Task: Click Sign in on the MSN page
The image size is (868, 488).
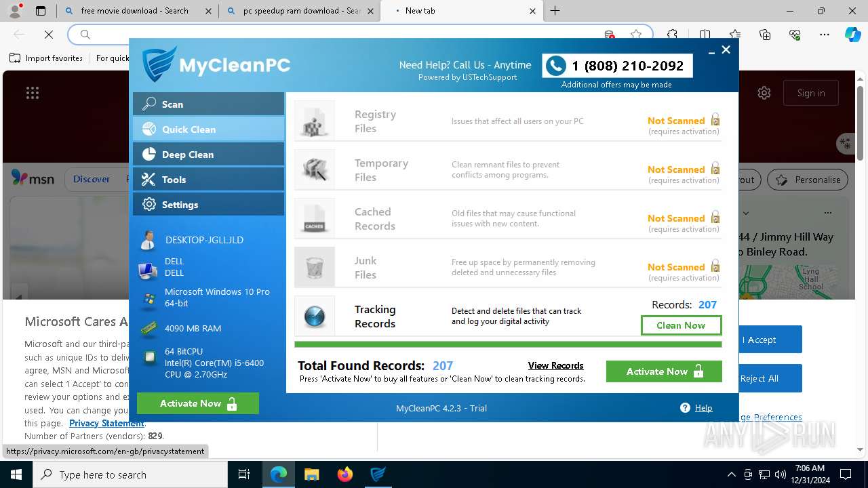Action: (811, 93)
